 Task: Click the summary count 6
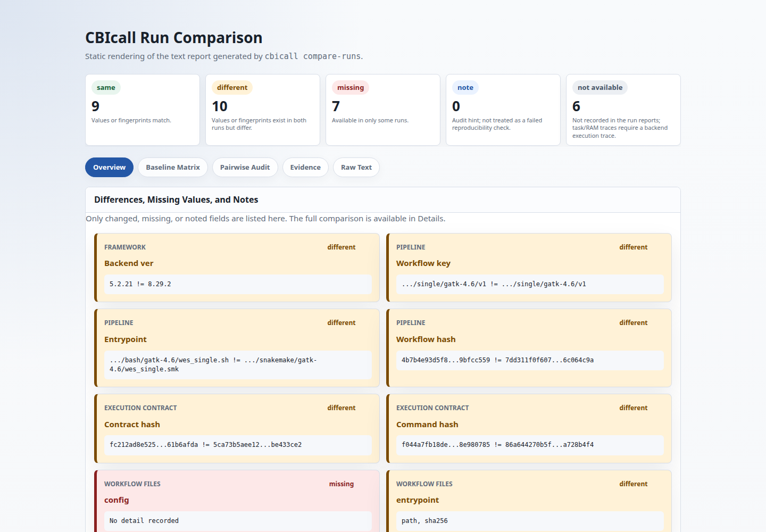[x=577, y=106]
